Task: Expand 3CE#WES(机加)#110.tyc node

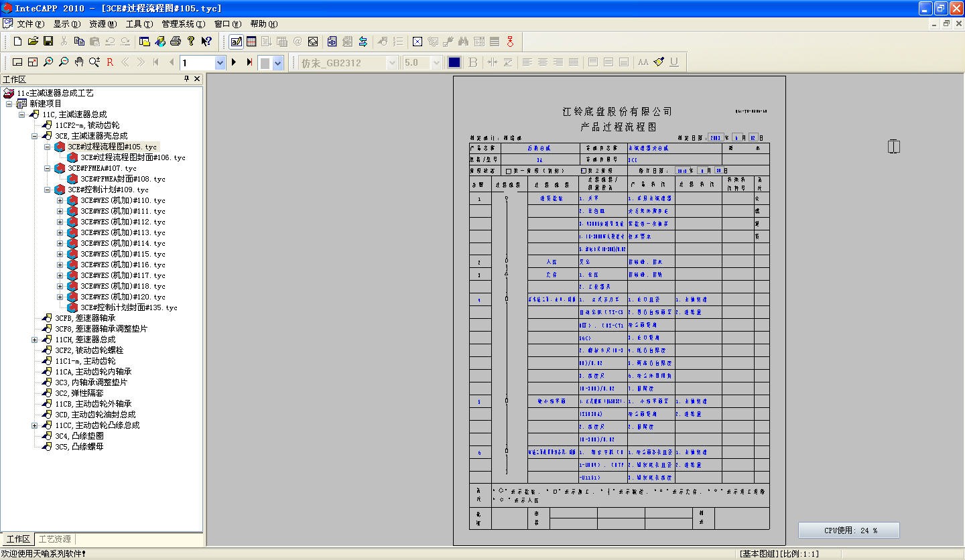Action: point(60,200)
